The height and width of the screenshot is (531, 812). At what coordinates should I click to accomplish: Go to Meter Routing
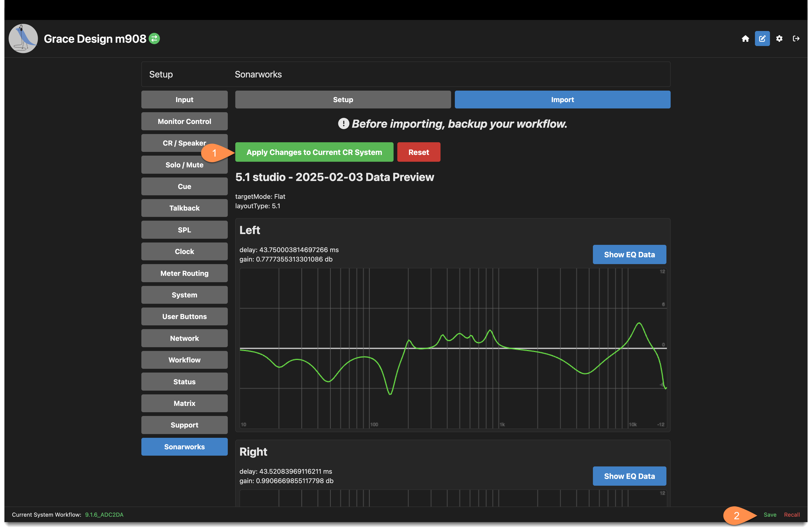pyautogui.click(x=184, y=273)
